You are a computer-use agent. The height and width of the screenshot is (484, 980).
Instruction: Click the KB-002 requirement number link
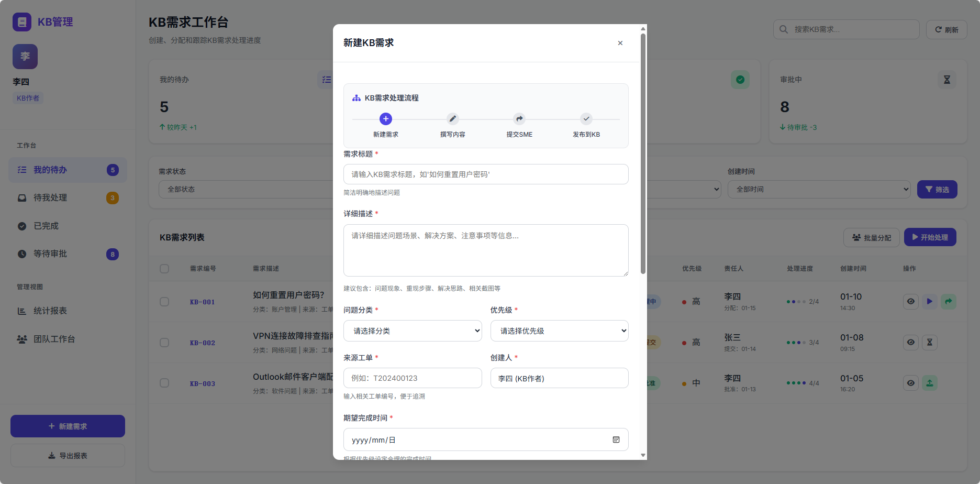click(202, 343)
